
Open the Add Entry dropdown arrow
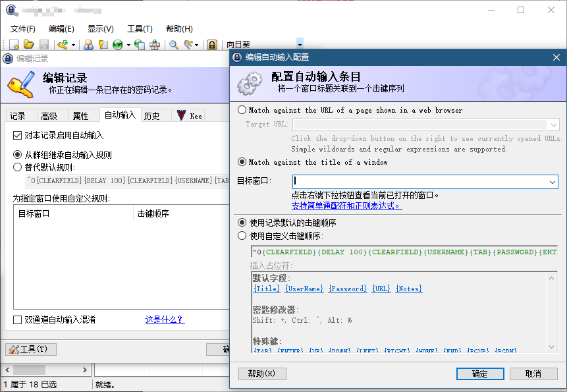pos(73,45)
